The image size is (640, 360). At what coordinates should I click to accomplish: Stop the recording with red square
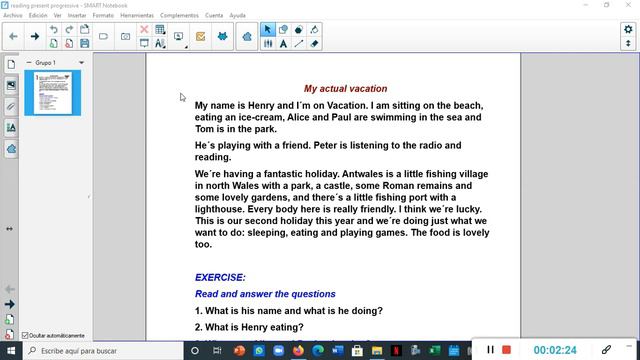tap(507, 350)
